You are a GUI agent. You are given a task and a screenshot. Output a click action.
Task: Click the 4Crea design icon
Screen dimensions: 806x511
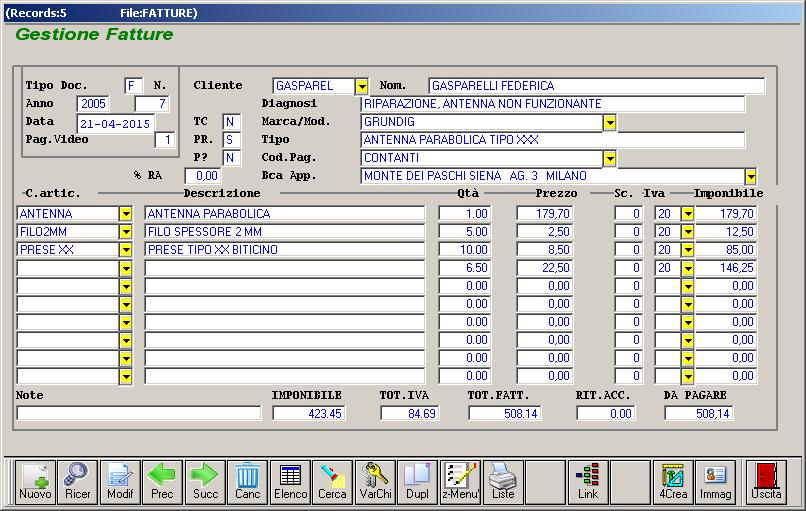tap(673, 481)
